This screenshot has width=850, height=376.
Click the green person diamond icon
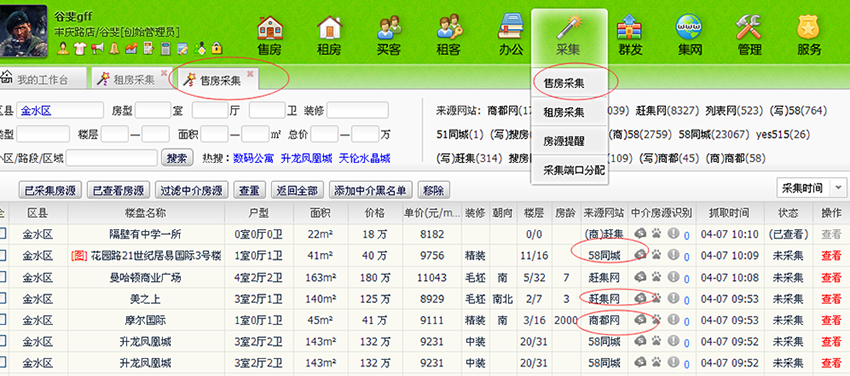[200, 48]
